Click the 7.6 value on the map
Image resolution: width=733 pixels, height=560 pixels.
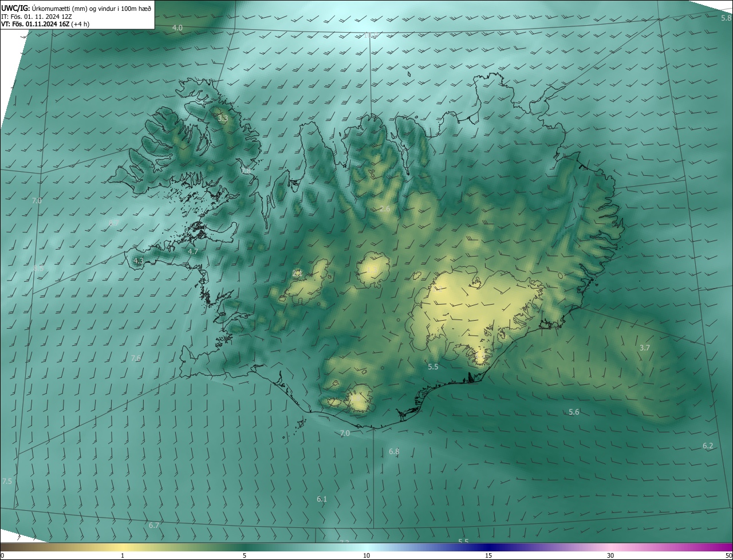point(136,358)
